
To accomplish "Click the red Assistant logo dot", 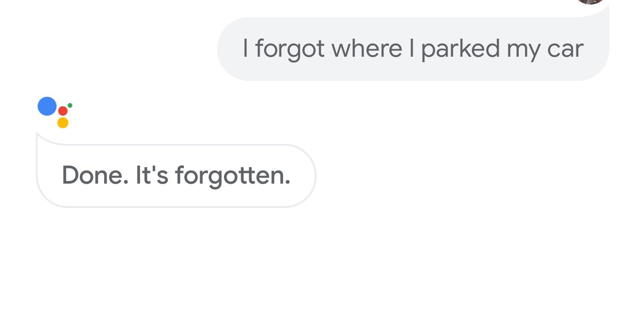I will point(63,111).
